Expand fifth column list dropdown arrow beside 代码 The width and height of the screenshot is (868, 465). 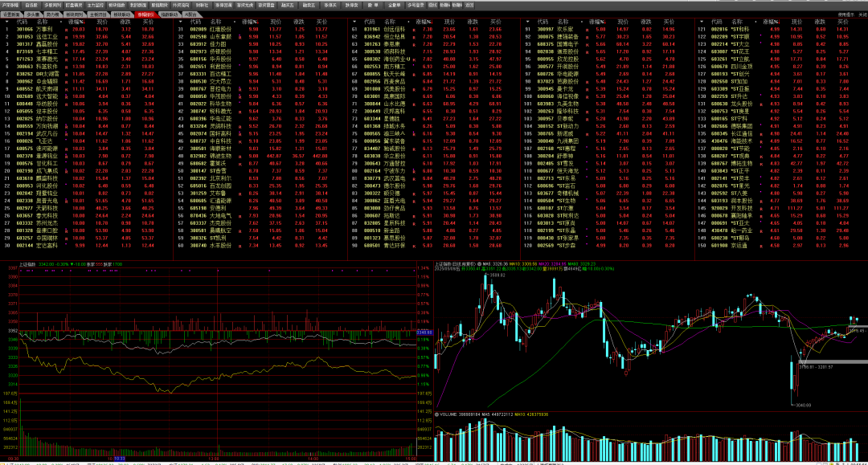coord(702,22)
